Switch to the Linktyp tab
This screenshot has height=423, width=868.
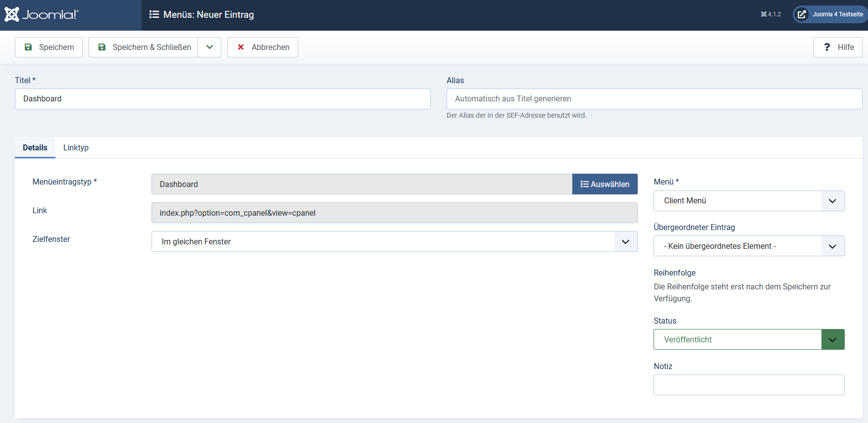coord(76,147)
